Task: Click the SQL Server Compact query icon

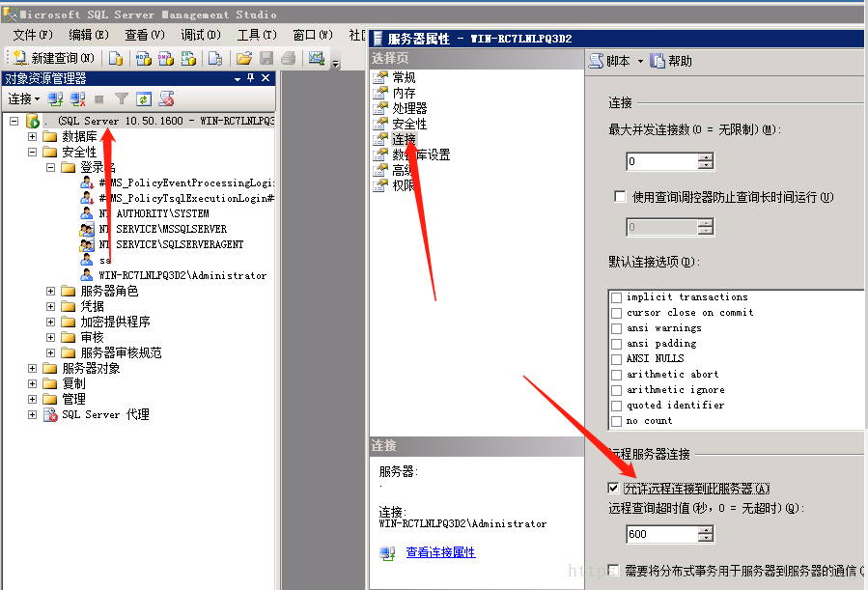Action: point(215,58)
